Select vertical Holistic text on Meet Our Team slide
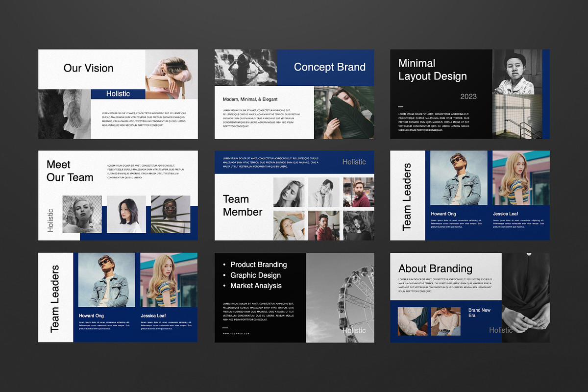The image size is (588, 392). point(50,220)
